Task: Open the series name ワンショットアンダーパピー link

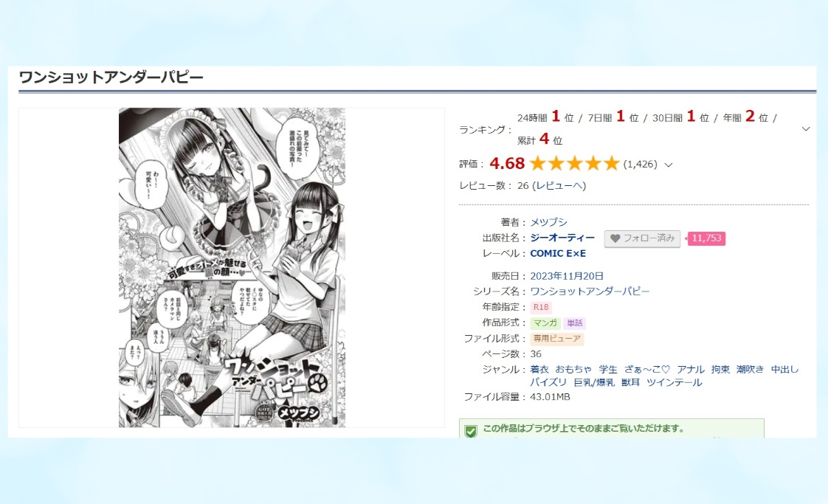Action: coord(590,291)
